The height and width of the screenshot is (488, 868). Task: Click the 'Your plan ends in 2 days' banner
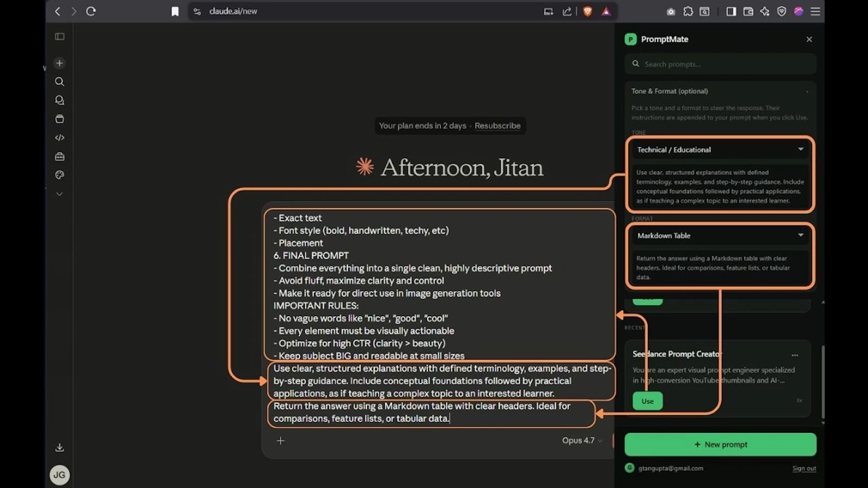pos(423,126)
